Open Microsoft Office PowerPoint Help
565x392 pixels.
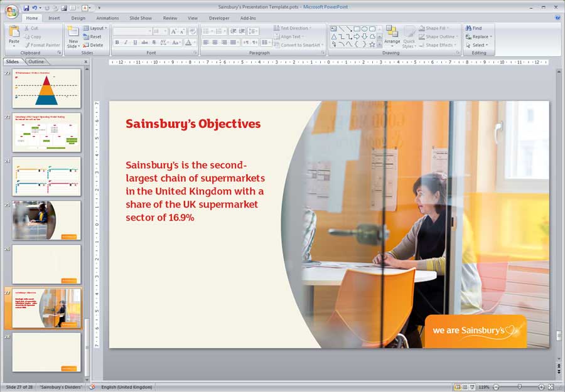(x=557, y=18)
